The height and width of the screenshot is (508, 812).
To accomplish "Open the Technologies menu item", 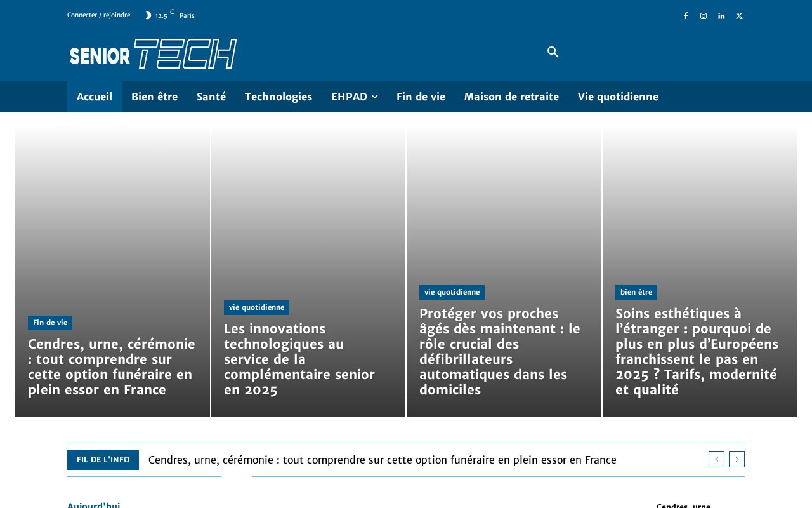I will click(278, 97).
